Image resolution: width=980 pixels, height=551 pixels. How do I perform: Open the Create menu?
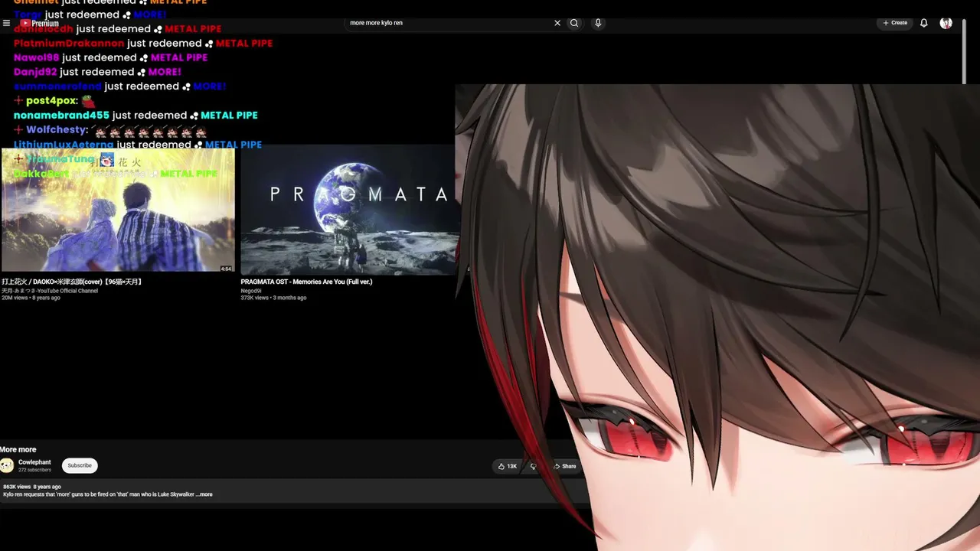[x=894, y=23]
